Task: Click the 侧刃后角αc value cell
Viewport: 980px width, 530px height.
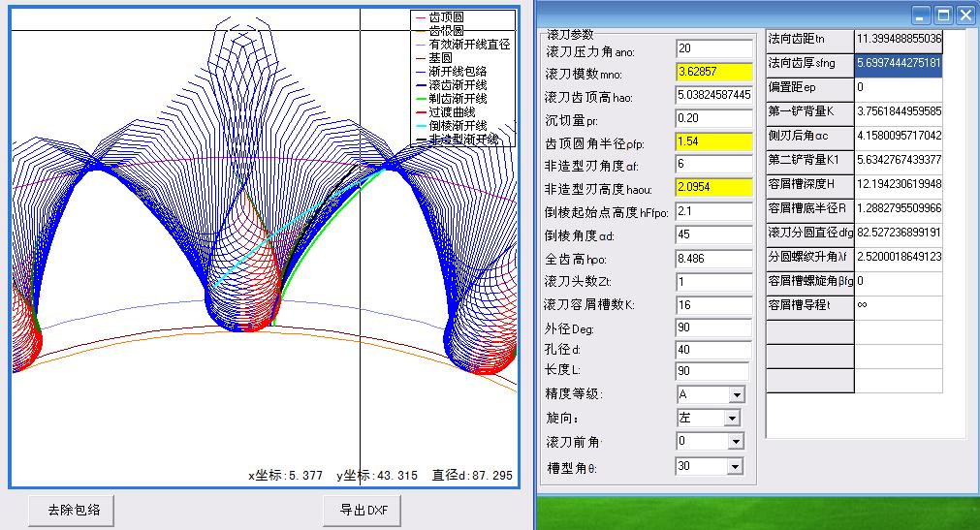Action: point(899,137)
